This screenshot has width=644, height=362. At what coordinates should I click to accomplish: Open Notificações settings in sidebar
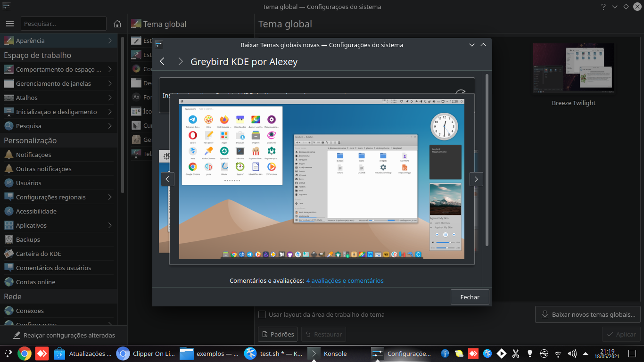coord(33,155)
